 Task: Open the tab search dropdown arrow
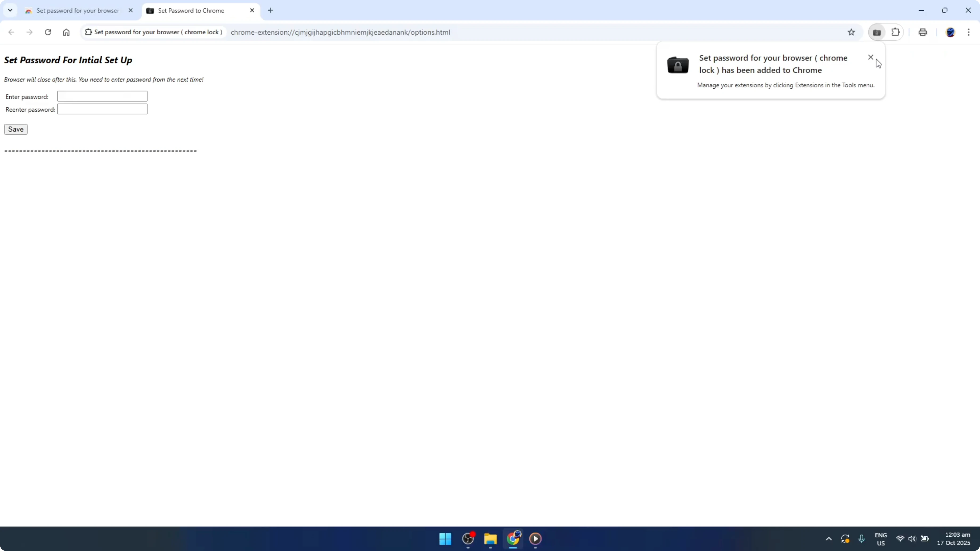(10, 10)
